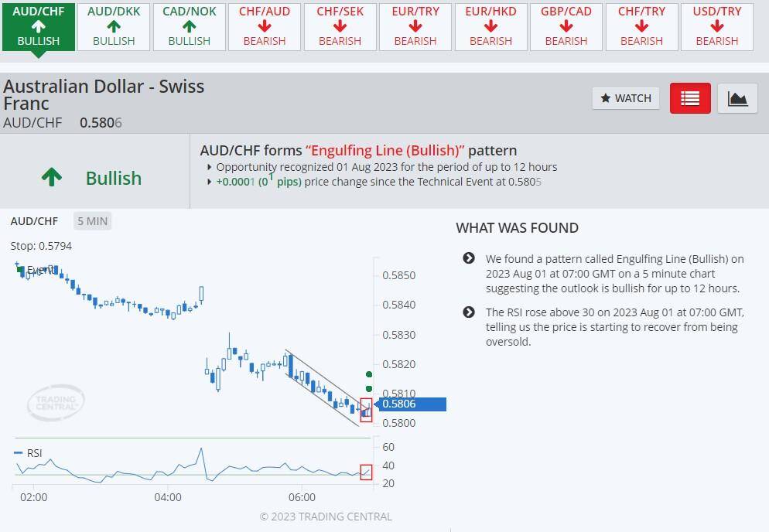This screenshot has width=769, height=532.
Task: Select the CHF/SEK bearish tab
Action: [340, 26]
